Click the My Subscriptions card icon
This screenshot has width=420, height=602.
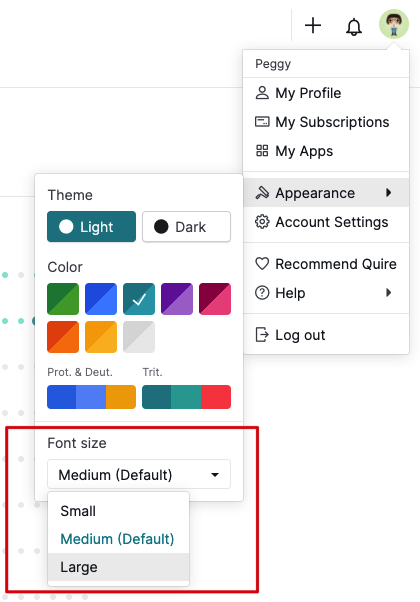tap(262, 122)
